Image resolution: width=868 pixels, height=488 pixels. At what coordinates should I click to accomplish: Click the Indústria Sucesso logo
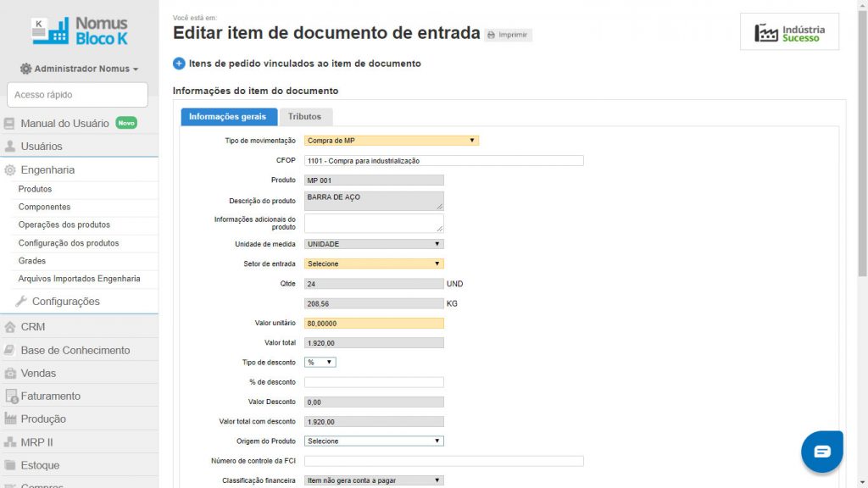pyautogui.click(x=789, y=32)
